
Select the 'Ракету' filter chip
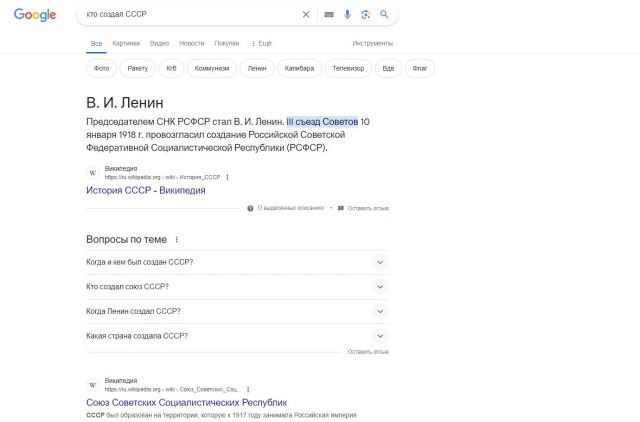(x=138, y=68)
